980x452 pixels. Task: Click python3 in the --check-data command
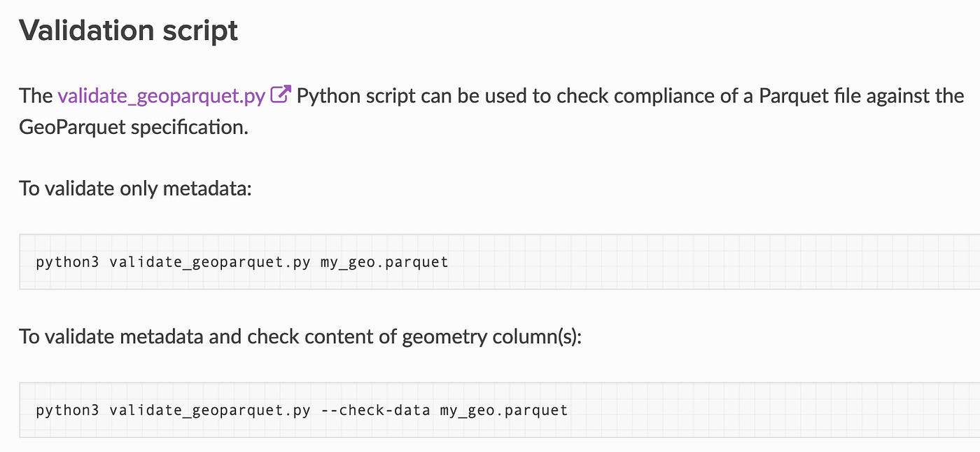coord(67,410)
